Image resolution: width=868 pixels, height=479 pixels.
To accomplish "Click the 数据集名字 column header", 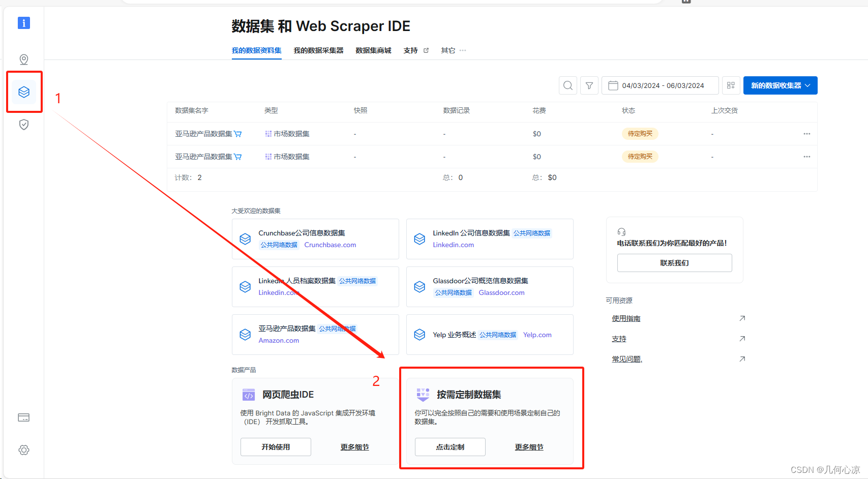I will [x=192, y=110].
